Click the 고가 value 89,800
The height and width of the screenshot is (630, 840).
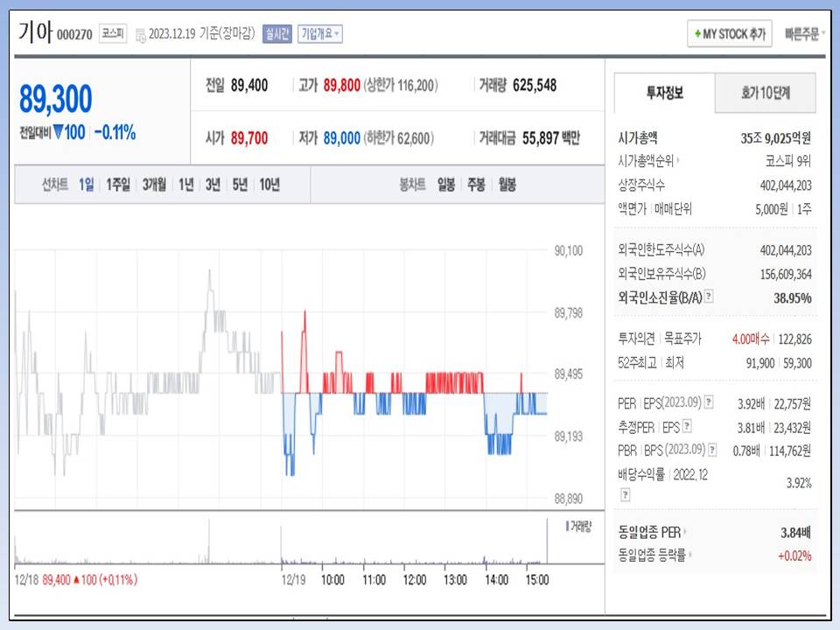click(x=342, y=85)
